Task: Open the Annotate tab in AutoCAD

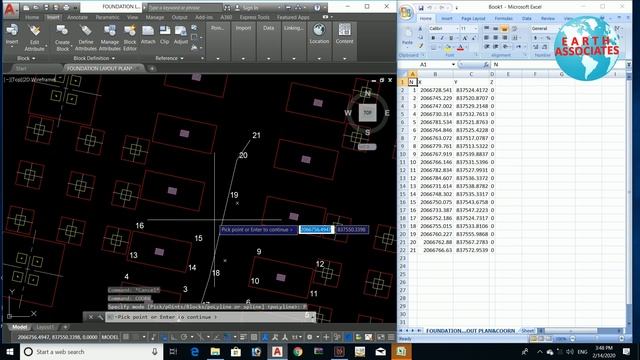Action: (x=77, y=18)
